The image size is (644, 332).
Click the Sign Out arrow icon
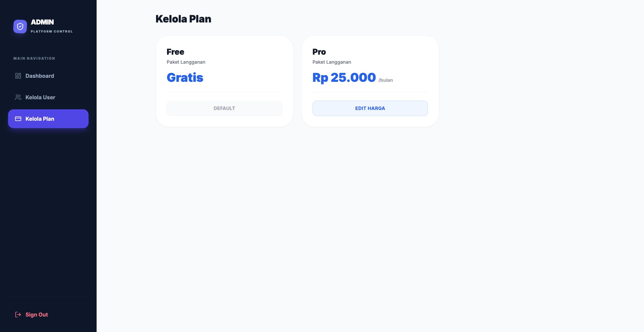pos(18,315)
